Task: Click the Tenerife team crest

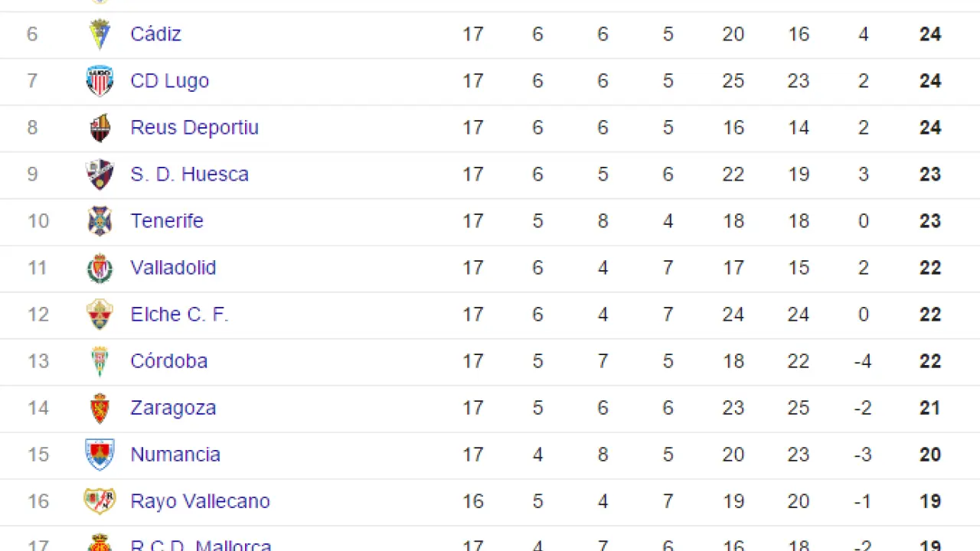Action: tap(100, 221)
